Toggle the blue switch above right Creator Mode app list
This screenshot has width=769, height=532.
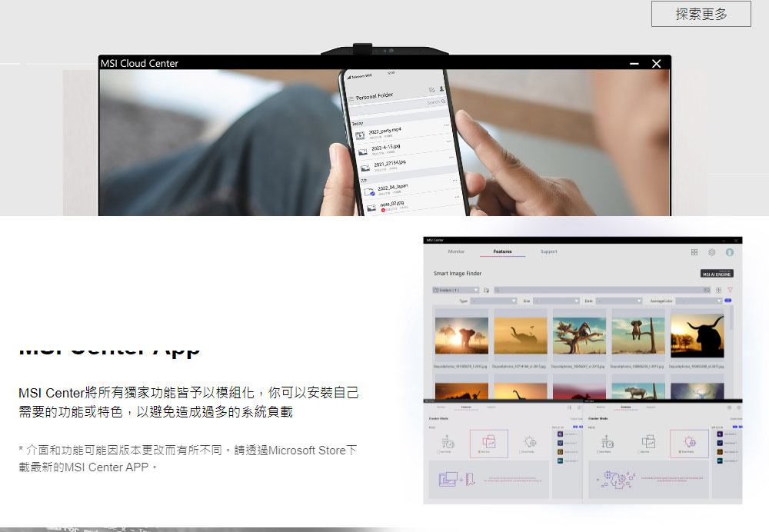click(734, 427)
